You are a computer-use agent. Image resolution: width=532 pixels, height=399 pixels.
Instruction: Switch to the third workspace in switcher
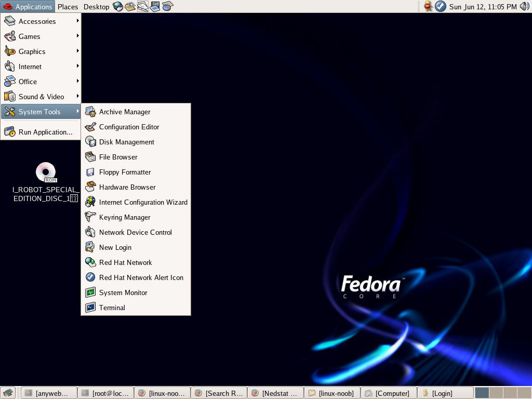510,393
